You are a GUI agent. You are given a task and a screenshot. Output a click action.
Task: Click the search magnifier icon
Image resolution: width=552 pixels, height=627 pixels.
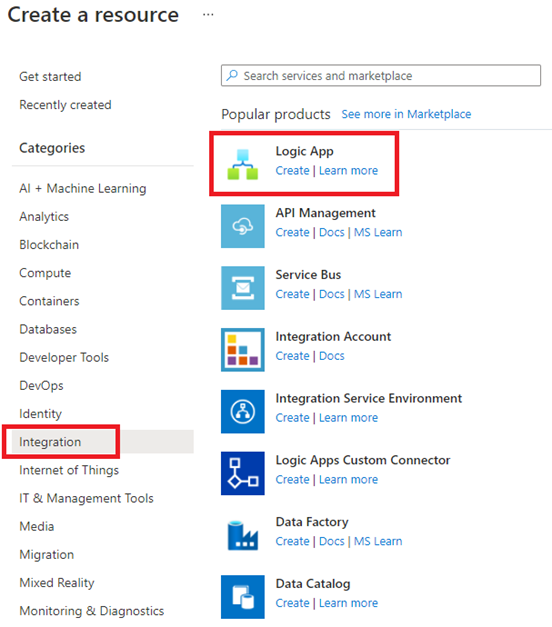232,76
